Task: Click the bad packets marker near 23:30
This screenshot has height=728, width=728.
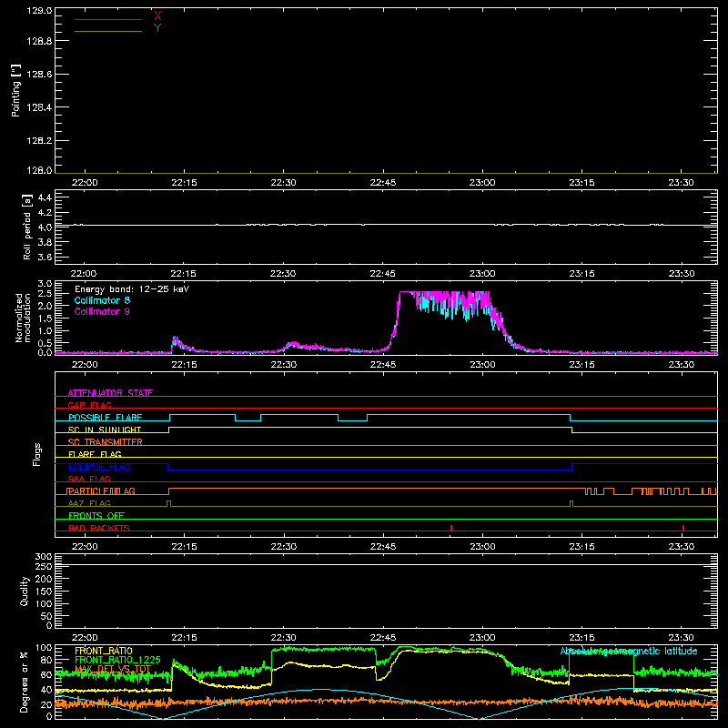Action: [683, 528]
